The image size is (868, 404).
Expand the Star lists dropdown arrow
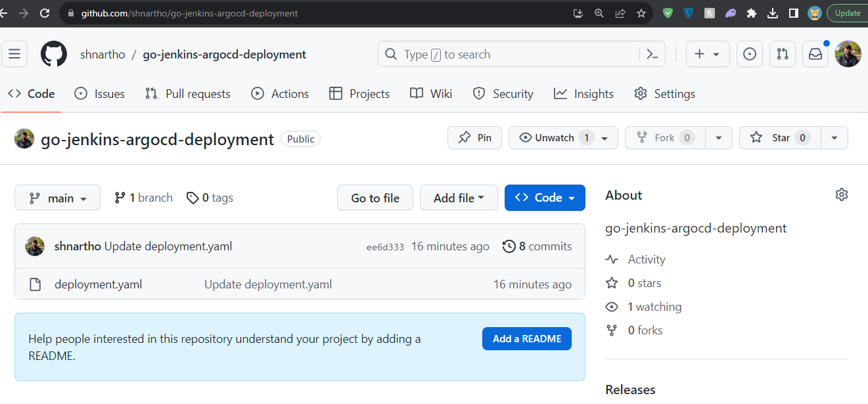pyautogui.click(x=834, y=138)
